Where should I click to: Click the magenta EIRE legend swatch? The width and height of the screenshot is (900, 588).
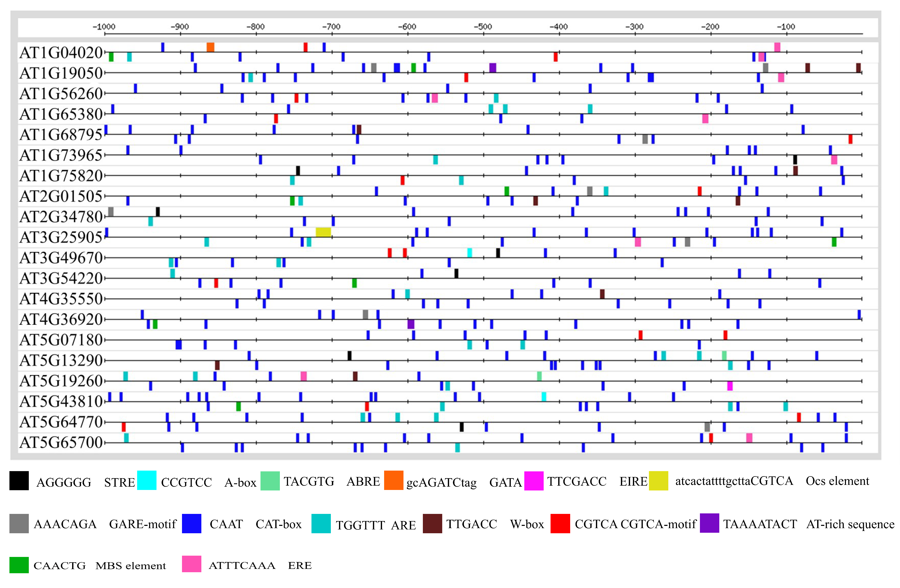(534, 481)
